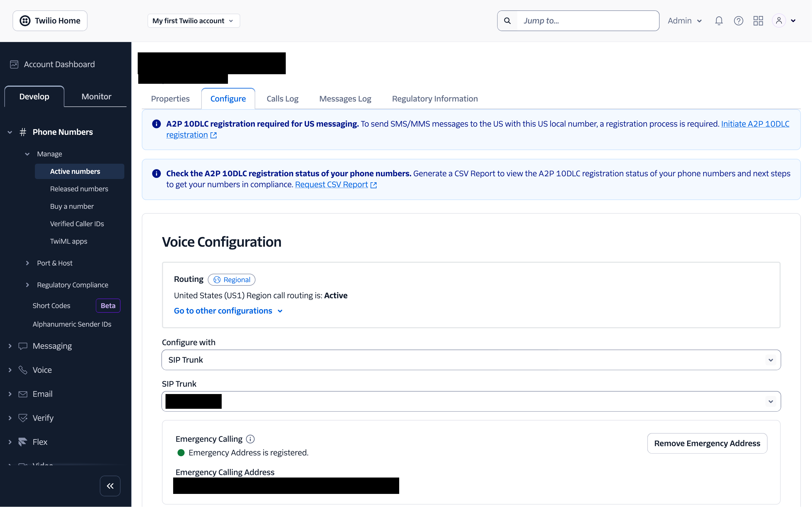
Task: Open TwiML apps page
Action: (68, 241)
